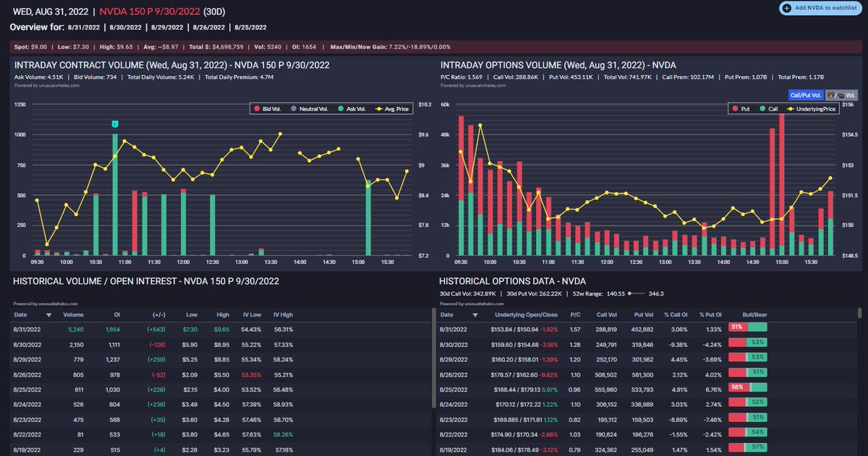Click the plus icon on Add NVDA to watchlist
The image size is (868, 456).
787,8
